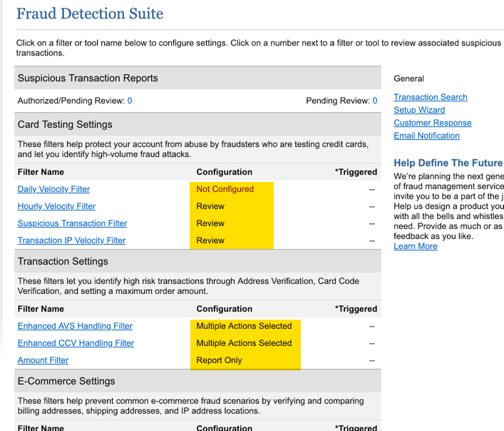Click Filter Name column header in Transaction Settings
The image size is (504, 431).
coord(41,309)
